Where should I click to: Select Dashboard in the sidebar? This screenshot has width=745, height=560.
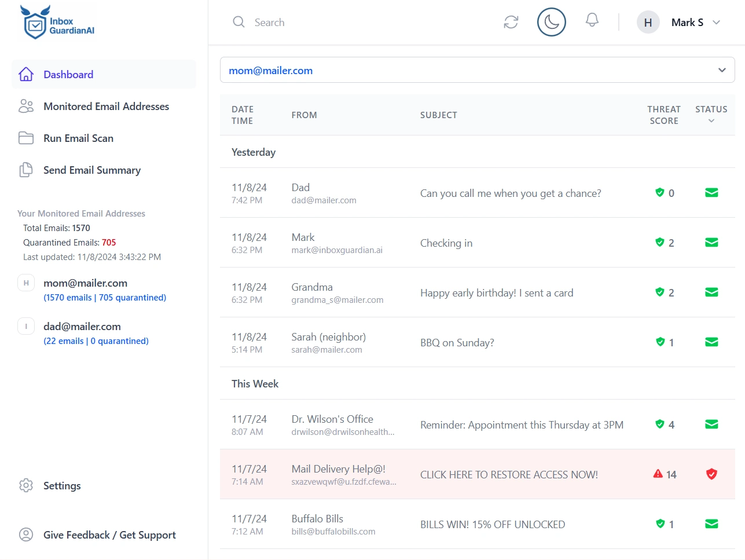[x=68, y=74]
